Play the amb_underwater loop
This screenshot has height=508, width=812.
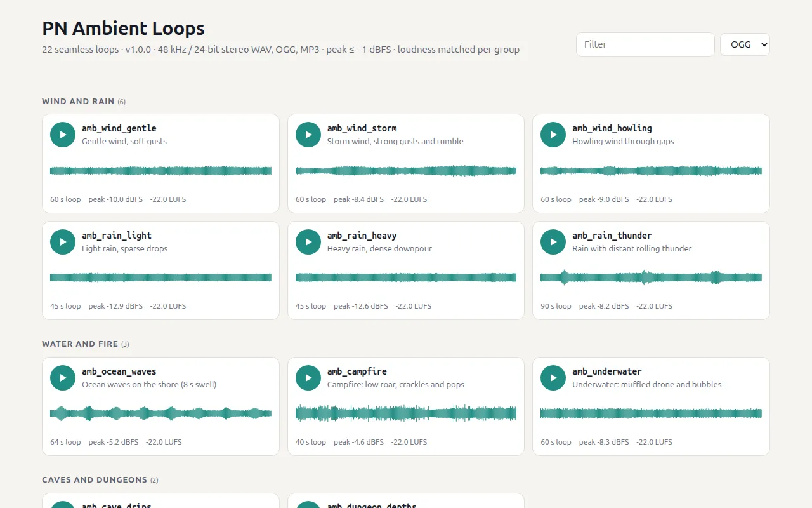(x=553, y=378)
